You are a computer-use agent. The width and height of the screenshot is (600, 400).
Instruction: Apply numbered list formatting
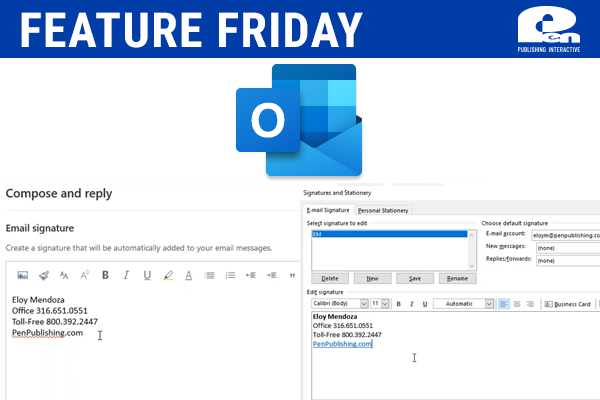pyautogui.click(x=230, y=275)
